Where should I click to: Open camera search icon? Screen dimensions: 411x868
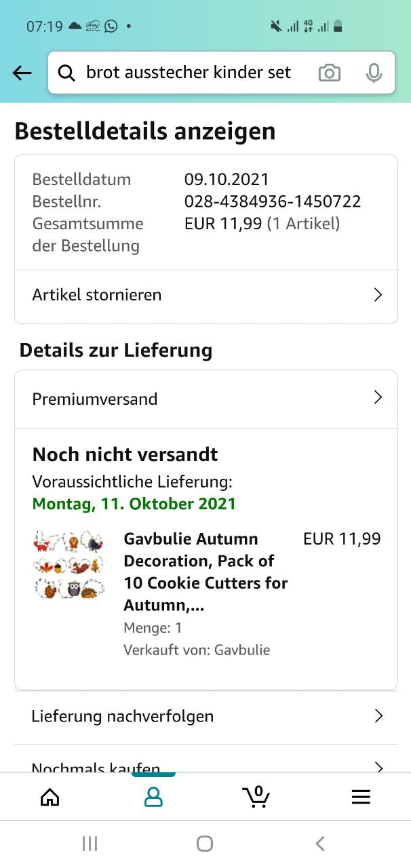[329, 73]
